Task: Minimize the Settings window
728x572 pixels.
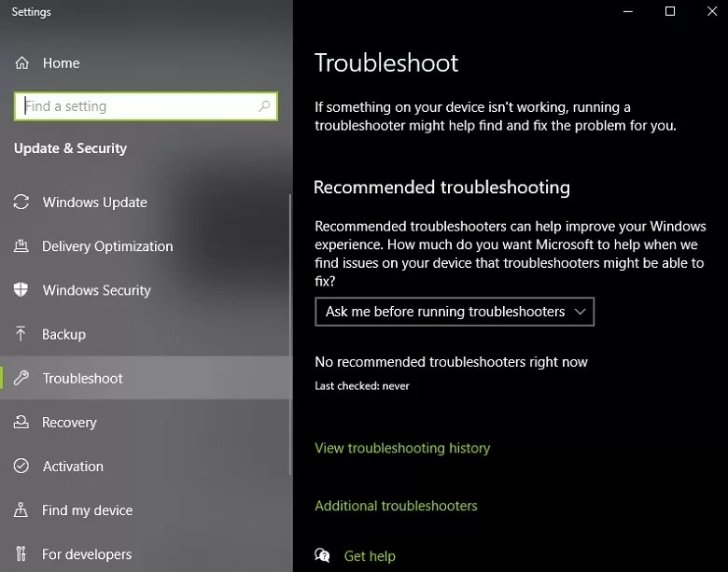Action: 628,11
